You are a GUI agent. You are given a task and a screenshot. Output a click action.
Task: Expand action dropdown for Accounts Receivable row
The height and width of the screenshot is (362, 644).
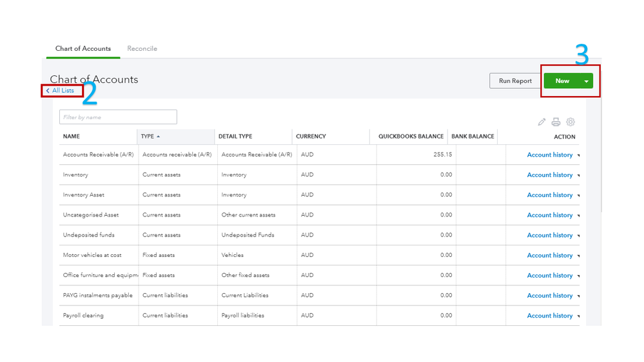[x=578, y=155]
